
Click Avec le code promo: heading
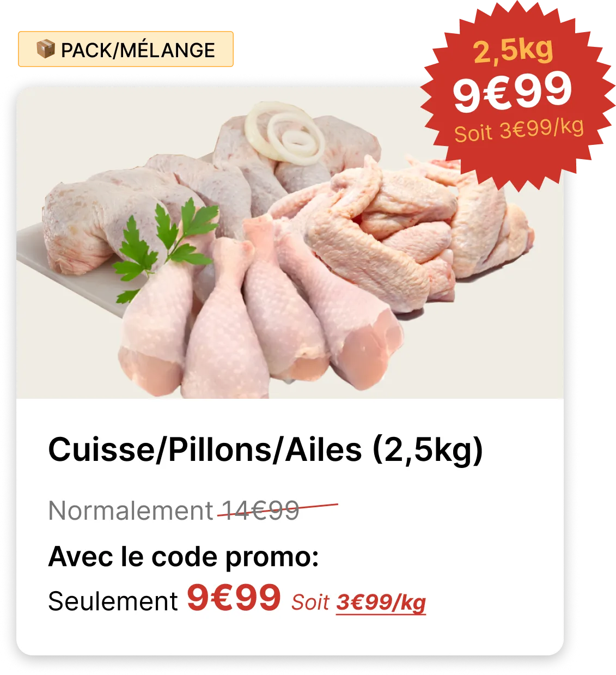tap(184, 557)
